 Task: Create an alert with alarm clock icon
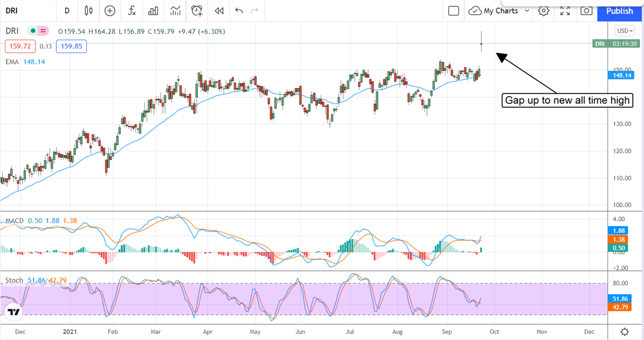(x=197, y=11)
